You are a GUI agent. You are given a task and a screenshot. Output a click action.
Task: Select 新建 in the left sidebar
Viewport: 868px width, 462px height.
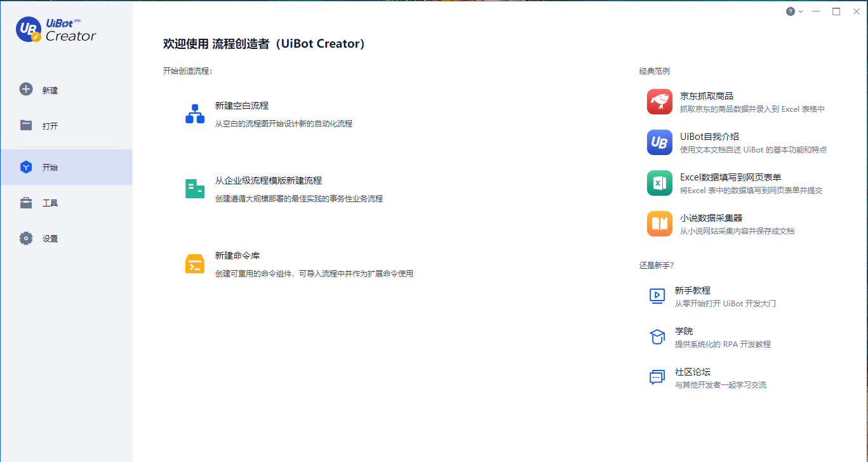pos(50,90)
